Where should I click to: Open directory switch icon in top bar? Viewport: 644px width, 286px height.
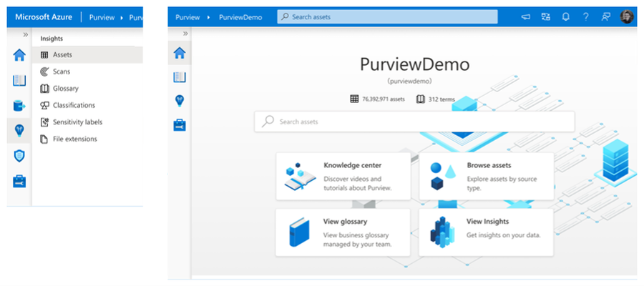[x=545, y=17]
